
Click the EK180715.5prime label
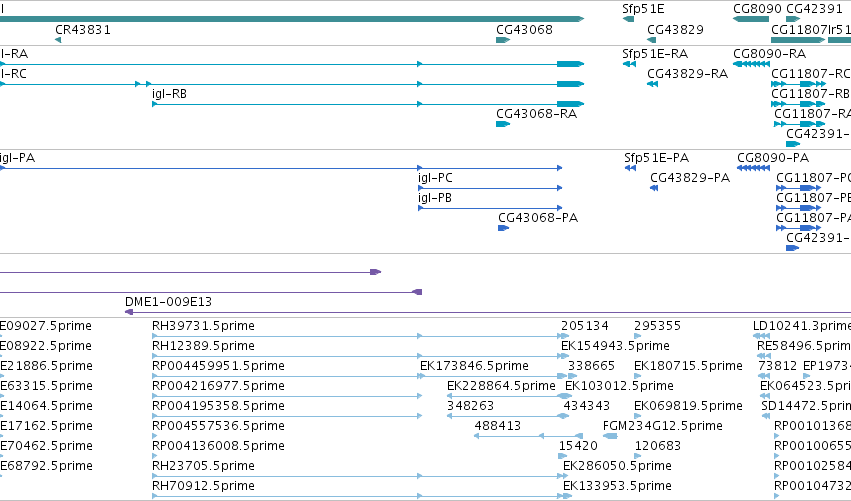pos(688,366)
